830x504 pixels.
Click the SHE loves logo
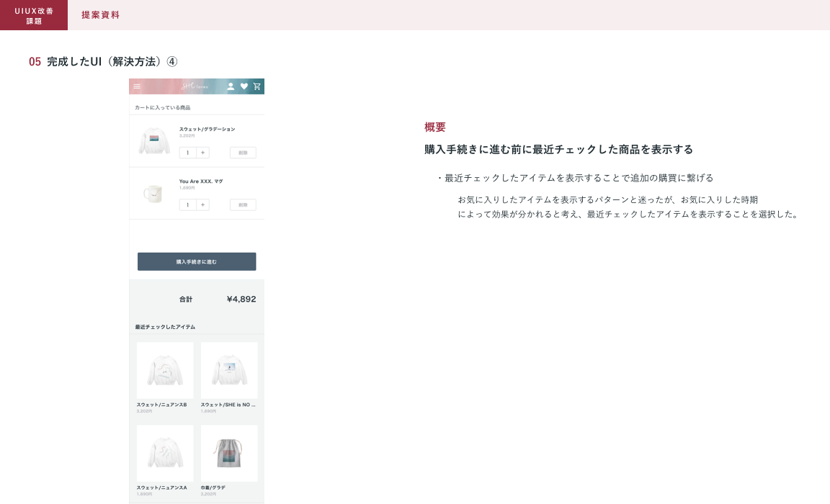point(196,86)
